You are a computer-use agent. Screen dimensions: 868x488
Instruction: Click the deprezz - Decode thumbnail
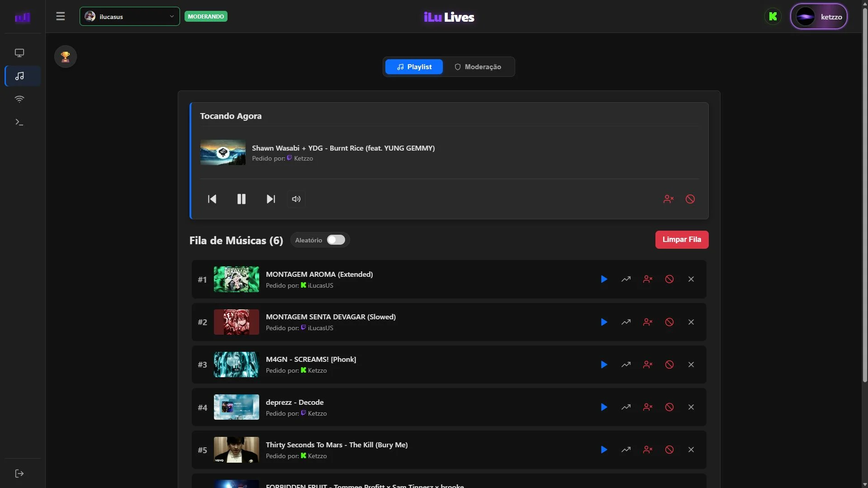pyautogui.click(x=237, y=407)
